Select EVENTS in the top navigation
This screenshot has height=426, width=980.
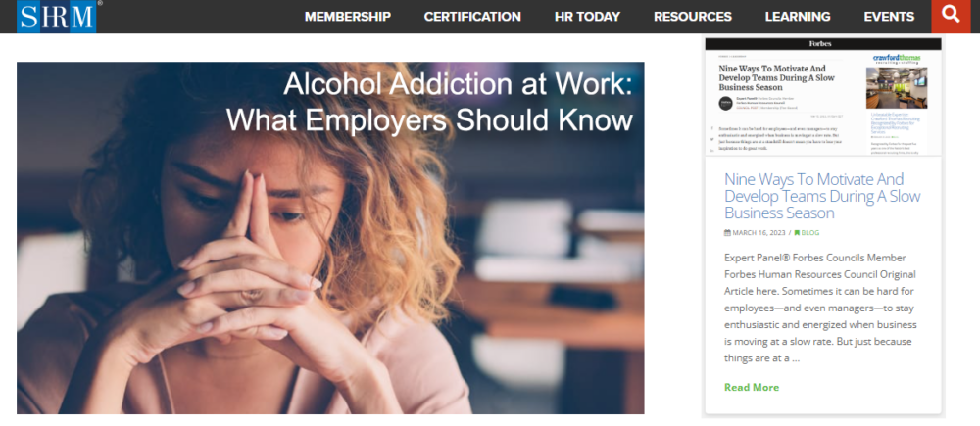pos(889,17)
